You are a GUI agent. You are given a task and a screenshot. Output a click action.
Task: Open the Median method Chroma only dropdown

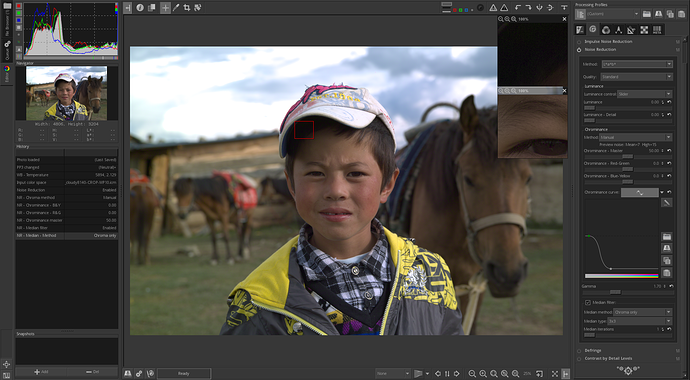pos(642,312)
